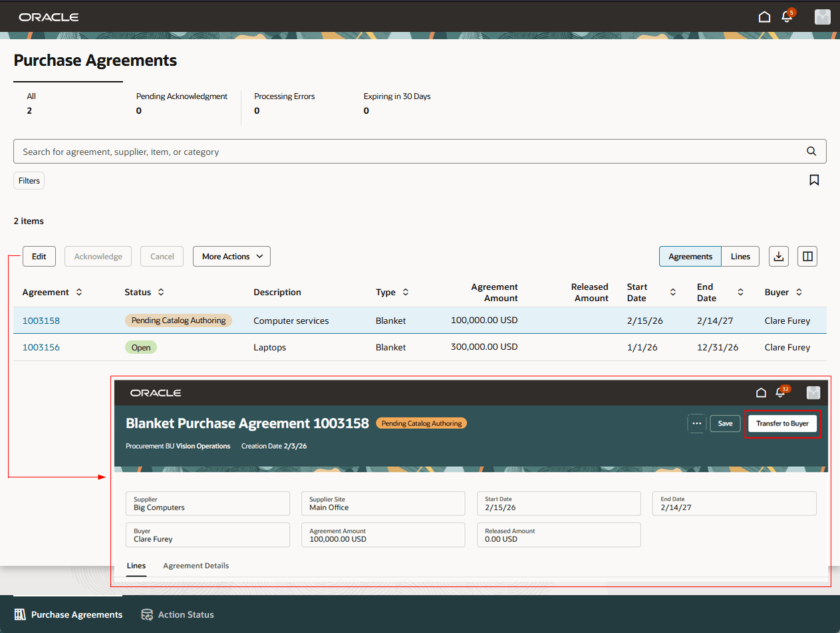Click the download icon above the table
Viewport: 840px width, 633px height.
pyautogui.click(x=778, y=256)
